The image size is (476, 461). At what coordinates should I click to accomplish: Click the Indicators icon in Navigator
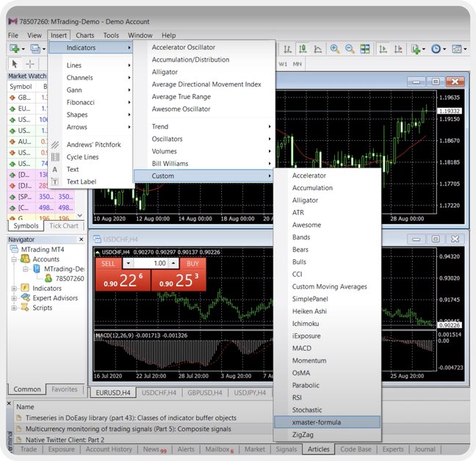pos(25,288)
